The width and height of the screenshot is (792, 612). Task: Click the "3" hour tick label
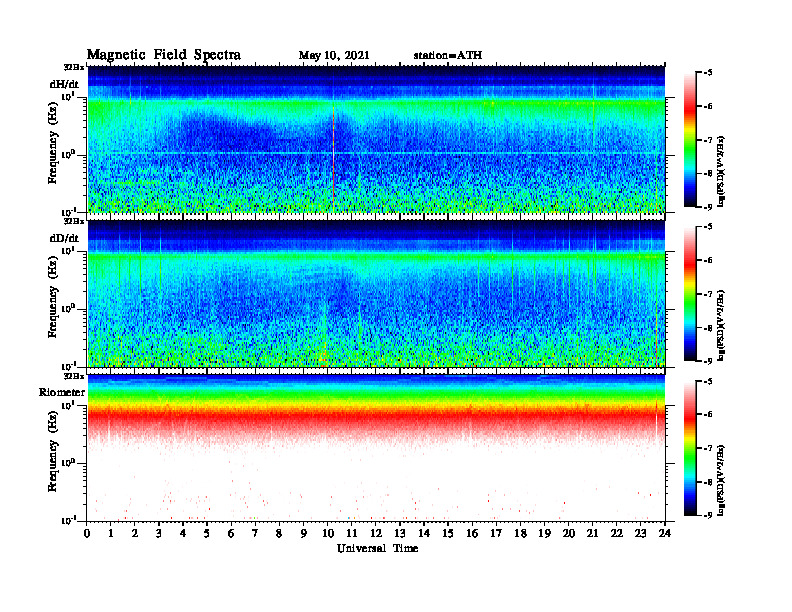[x=159, y=533]
